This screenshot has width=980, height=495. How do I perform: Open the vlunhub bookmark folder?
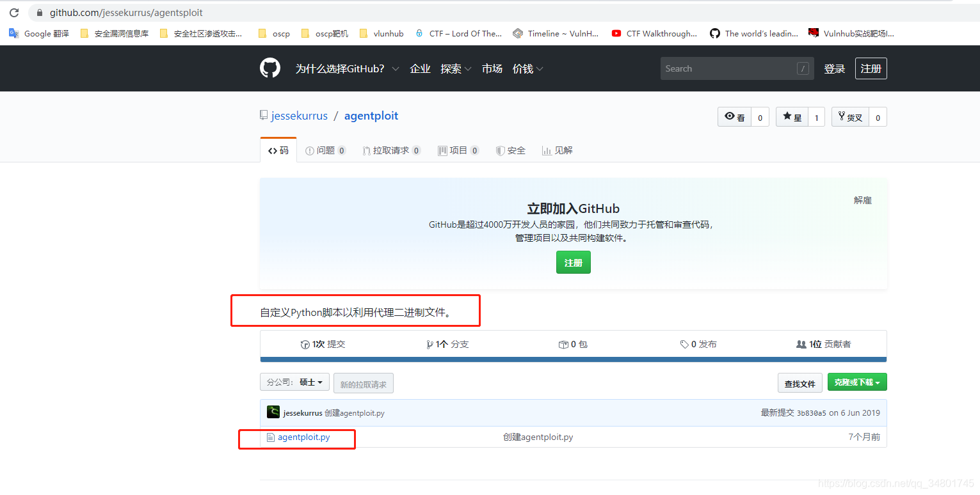382,33
